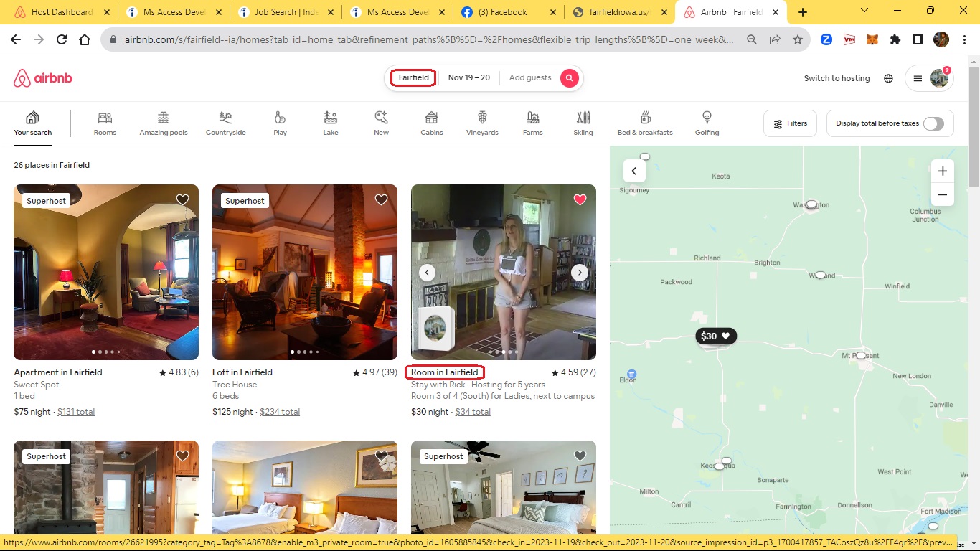Click the Loft in Fairfield title
This screenshot has width=980, height=551.
pyautogui.click(x=242, y=372)
